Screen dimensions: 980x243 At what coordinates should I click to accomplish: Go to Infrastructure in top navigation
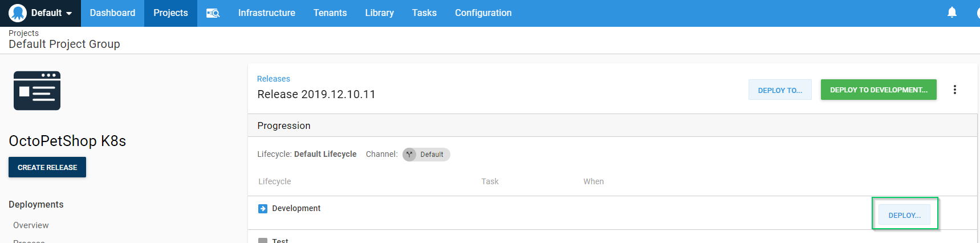(x=266, y=13)
